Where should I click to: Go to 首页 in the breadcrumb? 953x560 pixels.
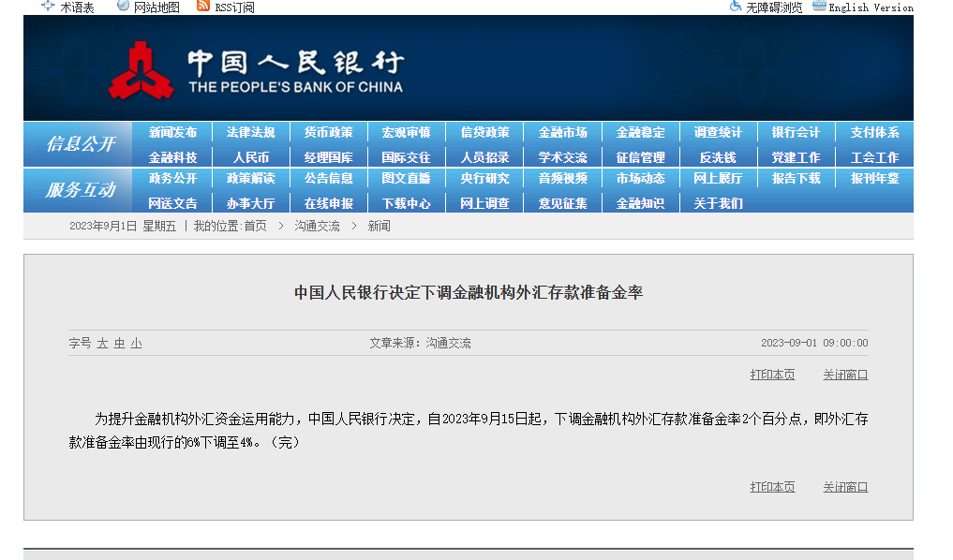(255, 227)
